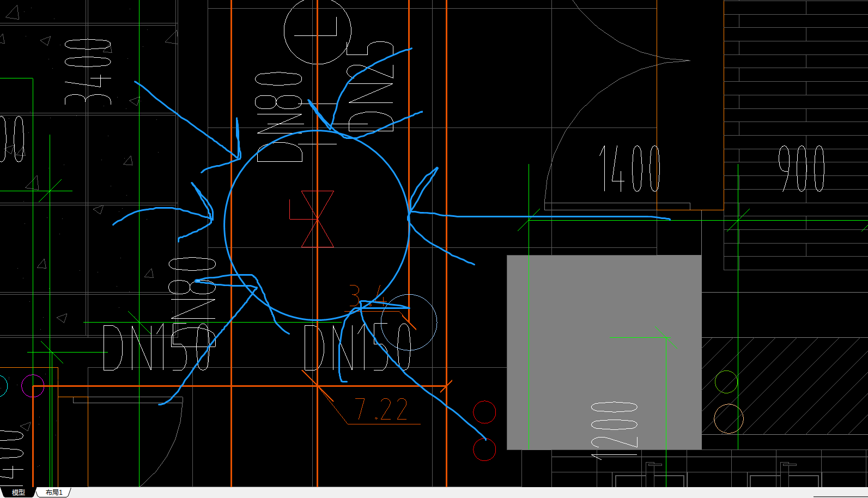Viewport: 868px width, 498px height.
Task: Select the green circle in the hatched area
Action: click(726, 381)
